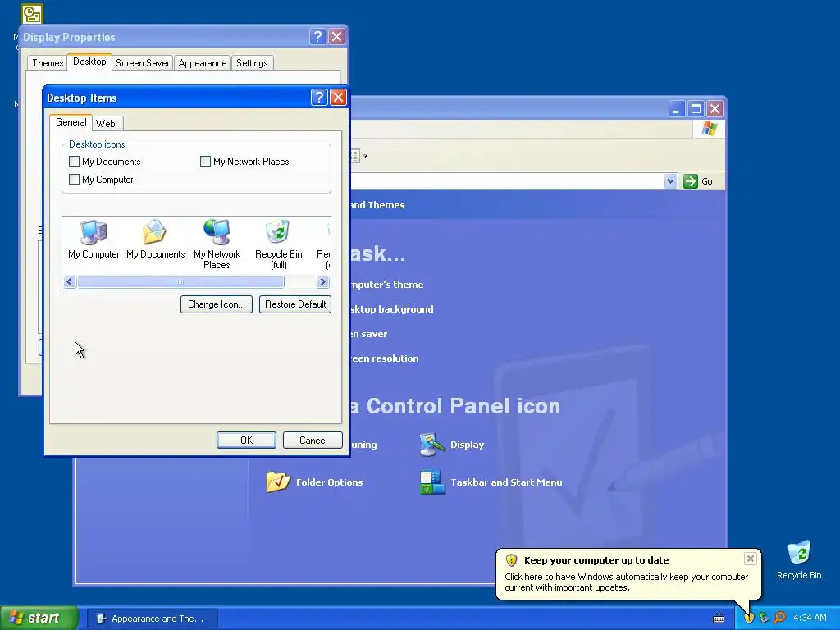
Task: Toggle the My Network Places checkbox
Action: [x=205, y=162]
